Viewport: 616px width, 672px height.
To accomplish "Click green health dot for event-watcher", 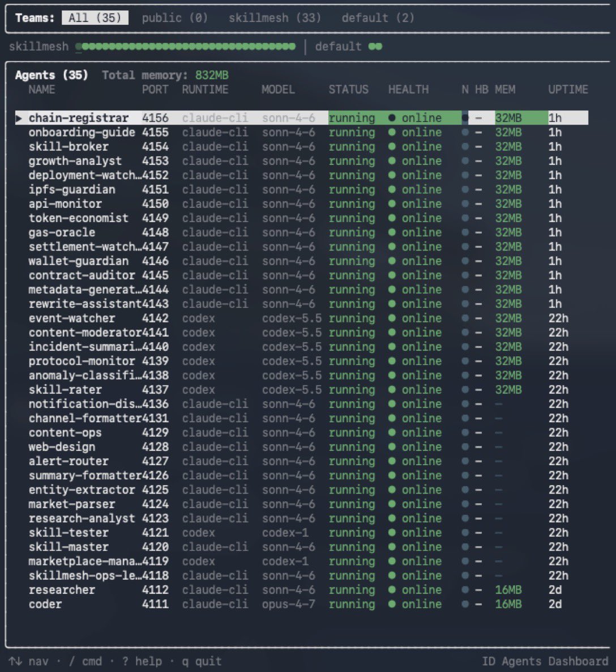I will pos(392,318).
